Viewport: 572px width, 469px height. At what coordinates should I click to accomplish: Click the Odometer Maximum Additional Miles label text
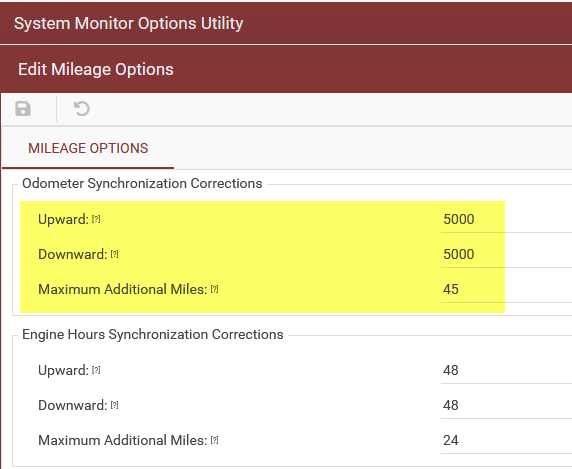click(x=123, y=289)
